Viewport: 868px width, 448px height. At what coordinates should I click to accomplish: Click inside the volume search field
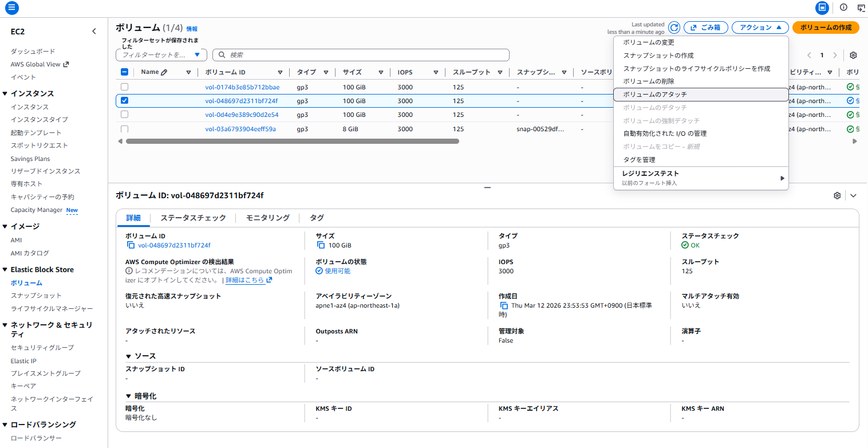[x=361, y=54]
